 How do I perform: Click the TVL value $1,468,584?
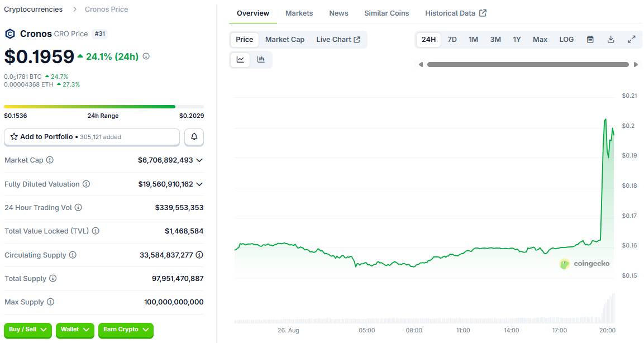tap(184, 231)
